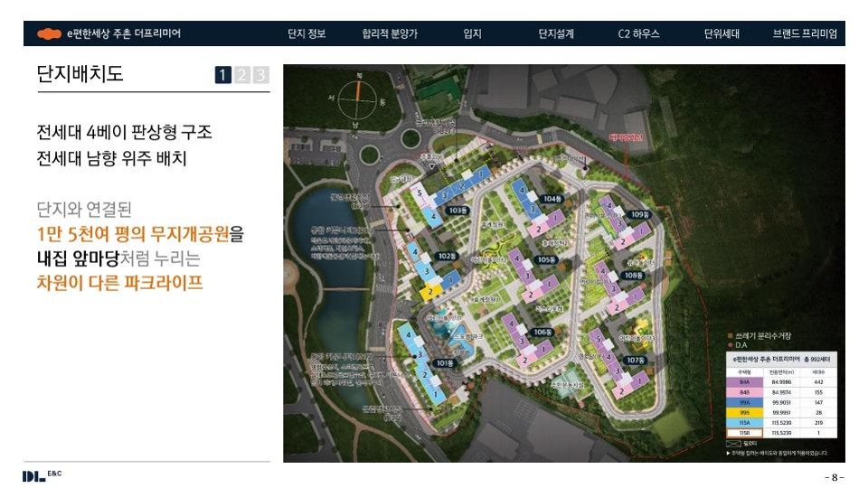This screenshot has height=488, width=868.
Task: Click the light-blue 115A legend swatch
Action: pyautogui.click(x=744, y=422)
